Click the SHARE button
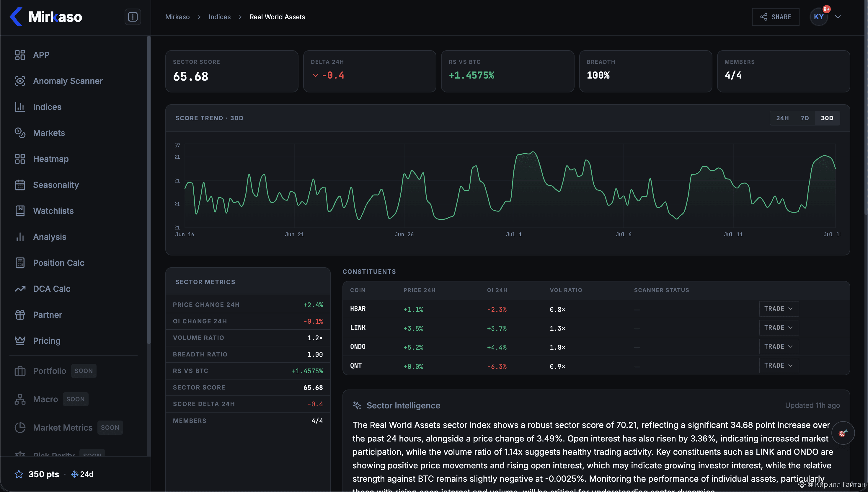The height and width of the screenshot is (492, 868). (776, 17)
